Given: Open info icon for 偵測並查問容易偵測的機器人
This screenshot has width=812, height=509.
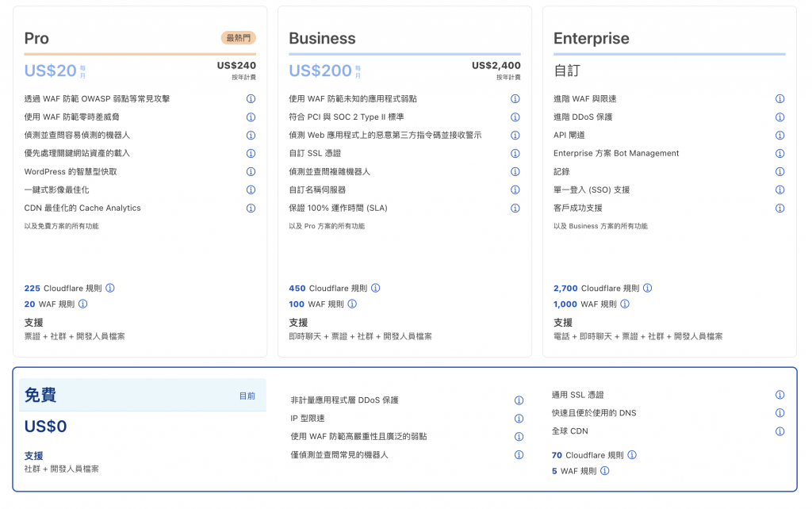Looking at the screenshot, I should click(x=251, y=135).
